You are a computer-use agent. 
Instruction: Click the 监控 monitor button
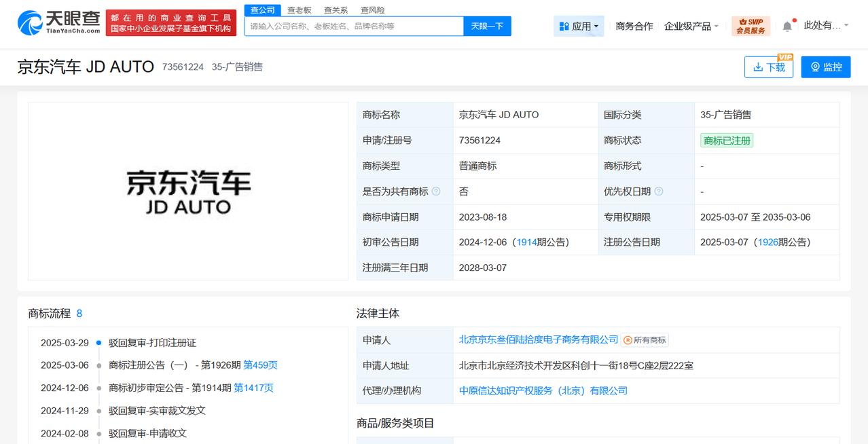[x=826, y=67]
